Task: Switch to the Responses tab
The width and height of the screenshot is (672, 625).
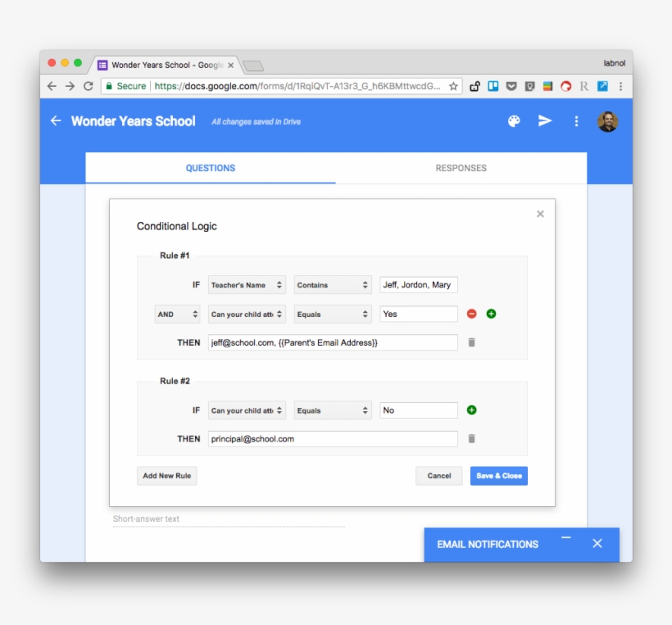Action: tap(460, 168)
